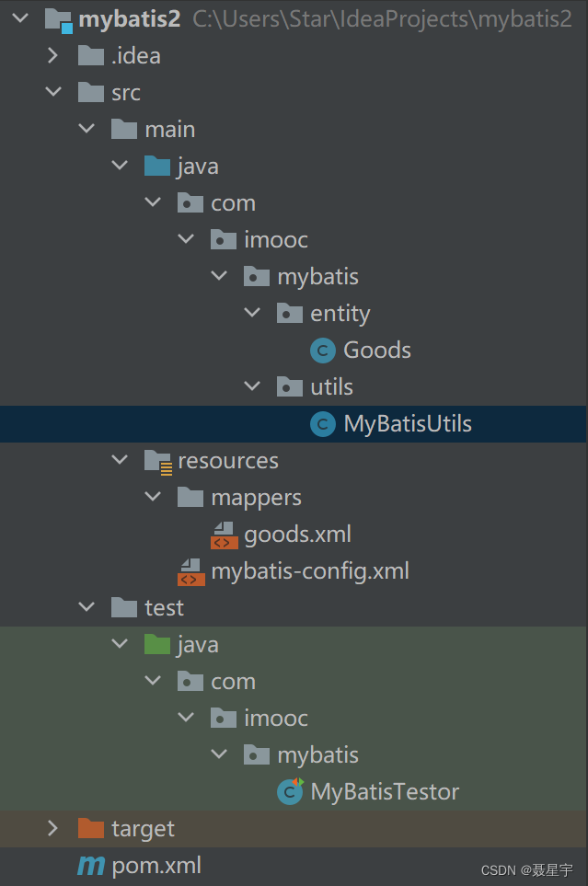Click the MyBatisTestor test class icon

(290, 791)
